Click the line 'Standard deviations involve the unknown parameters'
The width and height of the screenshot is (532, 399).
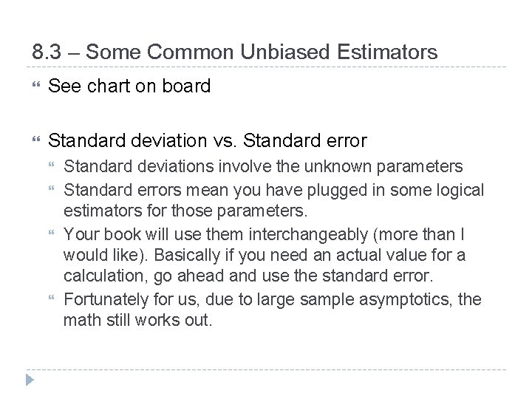pos(263,166)
